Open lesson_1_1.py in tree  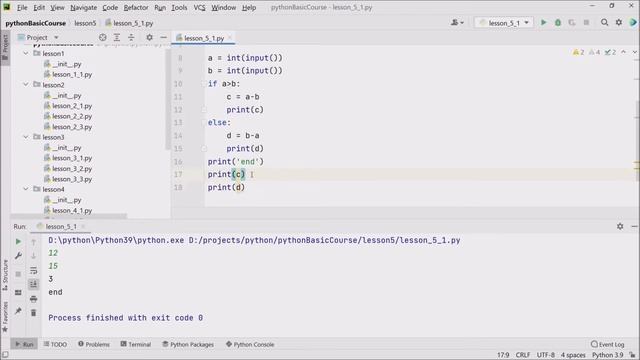(72, 74)
